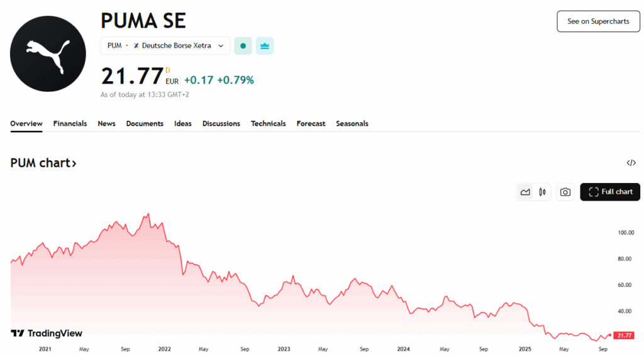
Task: Go to the Documents tab
Action: [145, 124]
